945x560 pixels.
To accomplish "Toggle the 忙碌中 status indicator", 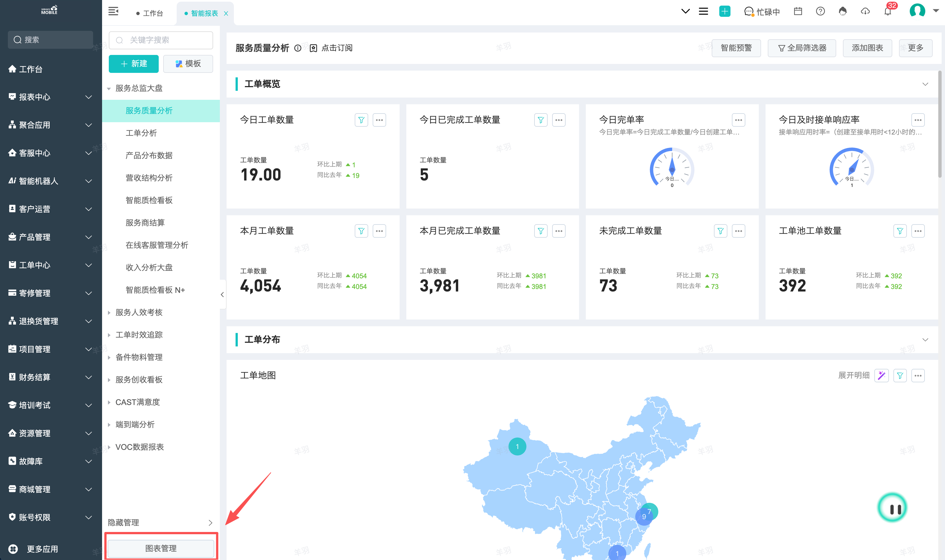I will (762, 12).
